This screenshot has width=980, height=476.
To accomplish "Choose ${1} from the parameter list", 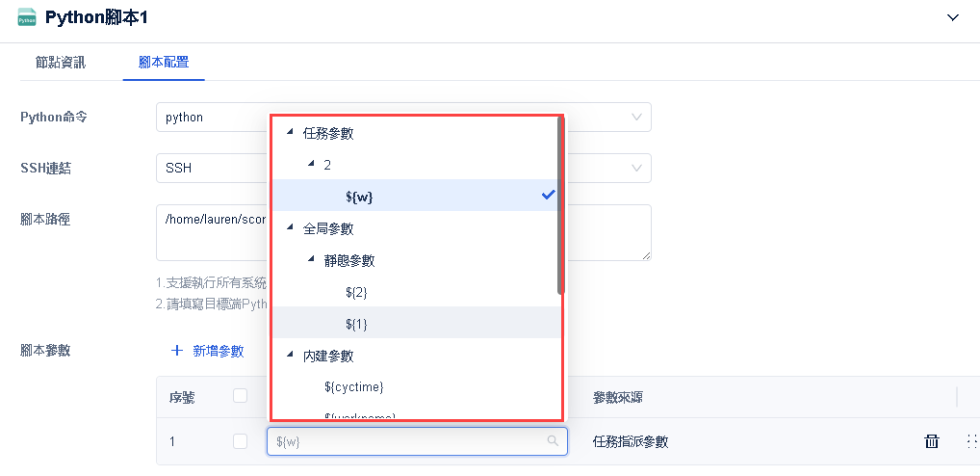I will (356, 324).
